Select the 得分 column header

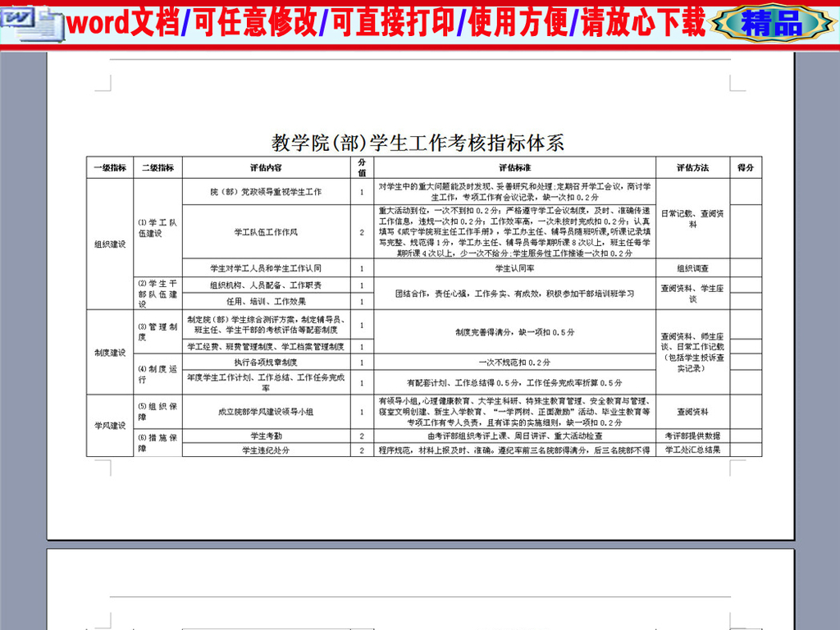746,167
